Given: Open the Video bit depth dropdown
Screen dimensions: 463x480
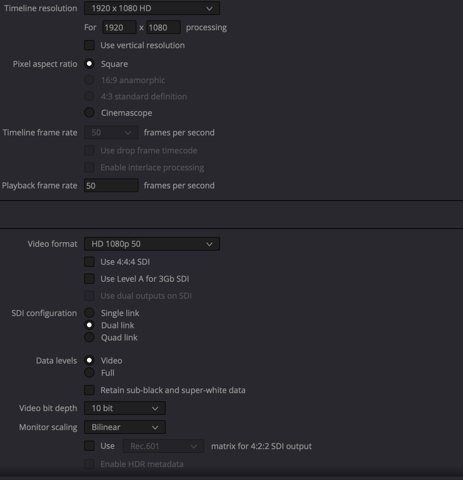Looking at the screenshot, I should click(x=125, y=408).
